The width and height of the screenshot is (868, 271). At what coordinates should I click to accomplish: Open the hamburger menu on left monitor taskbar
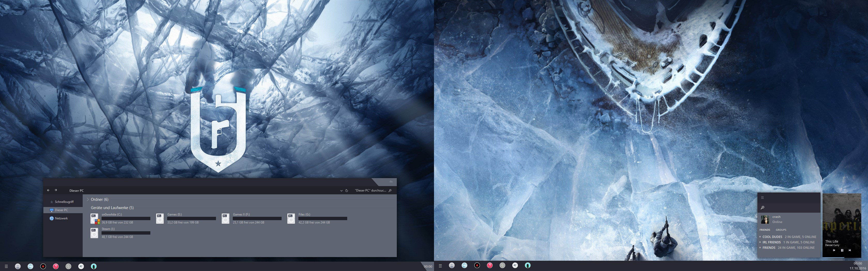pyautogui.click(x=6, y=266)
